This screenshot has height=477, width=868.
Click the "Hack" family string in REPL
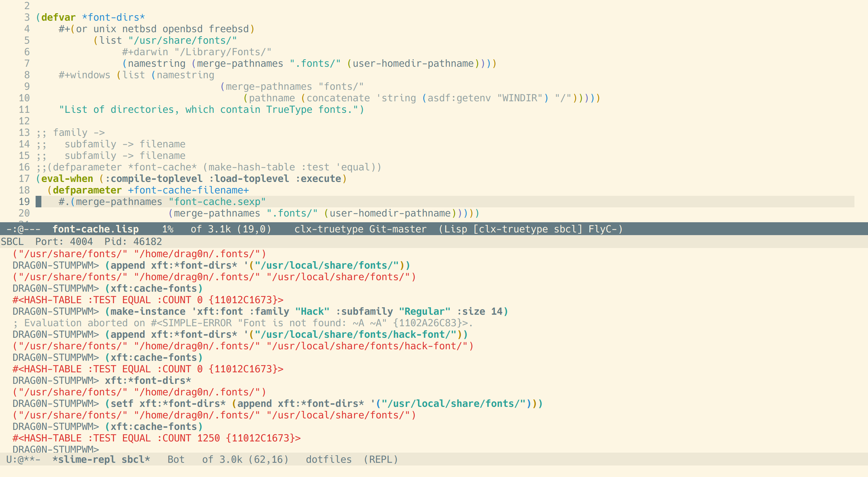[312, 311]
